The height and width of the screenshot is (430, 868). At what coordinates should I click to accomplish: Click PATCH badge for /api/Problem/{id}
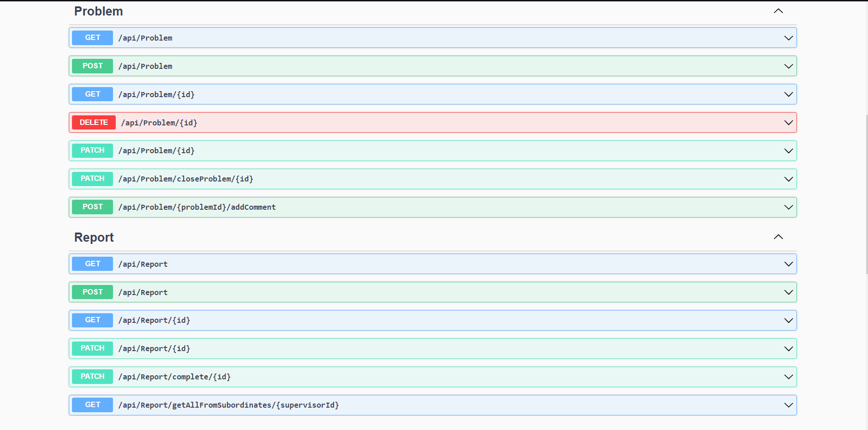click(x=92, y=150)
